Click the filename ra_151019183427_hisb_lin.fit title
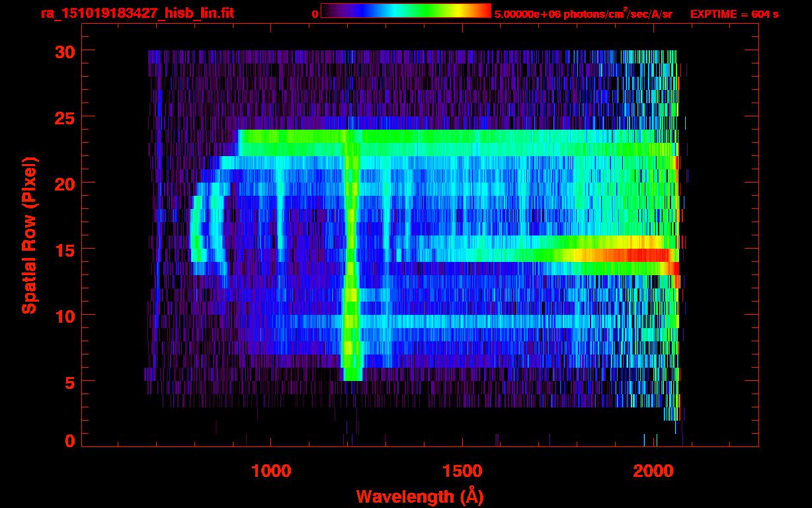 click(x=136, y=13)
